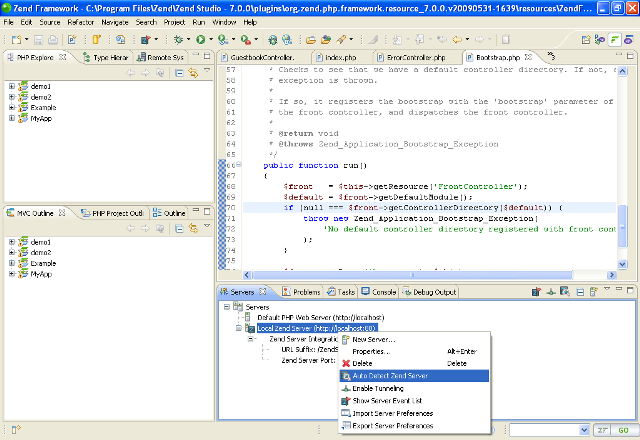This screenshot has width=640, height=440.
Task: Click fast view icon in bottom-left status bar
Action: [x=16, y=429]
